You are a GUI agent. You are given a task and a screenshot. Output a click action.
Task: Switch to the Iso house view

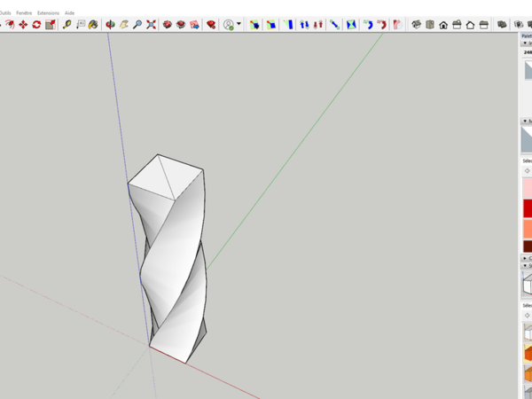coord(416,25)
